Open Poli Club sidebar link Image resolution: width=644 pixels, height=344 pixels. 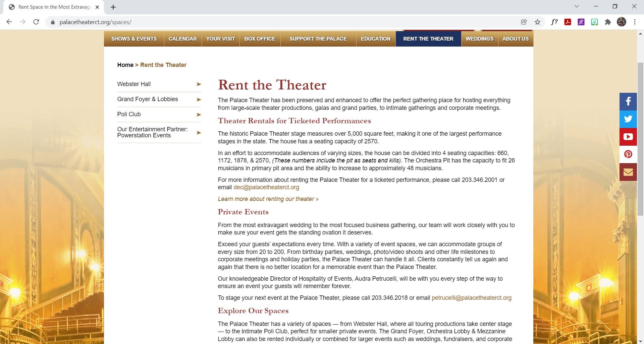pos(129,114)
